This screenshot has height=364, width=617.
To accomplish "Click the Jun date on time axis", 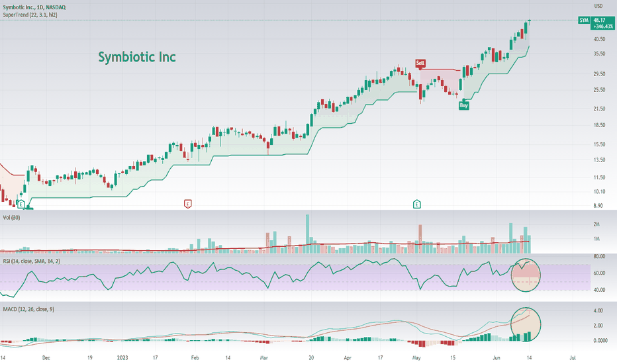I will pos(497,357).
